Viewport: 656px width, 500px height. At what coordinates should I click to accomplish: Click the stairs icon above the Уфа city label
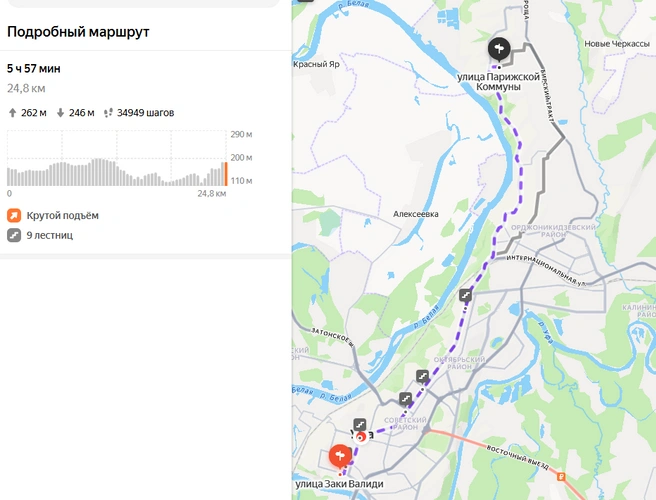coord(360,425)
